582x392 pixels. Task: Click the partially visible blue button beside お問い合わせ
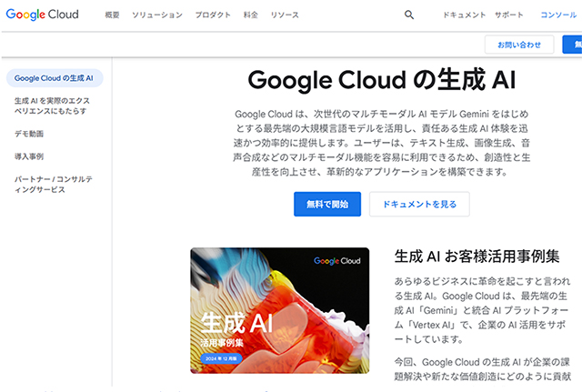pos(572,45)
